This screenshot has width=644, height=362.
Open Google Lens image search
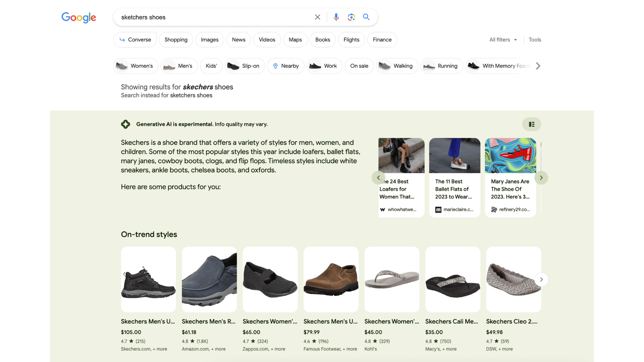coord(351,17)
